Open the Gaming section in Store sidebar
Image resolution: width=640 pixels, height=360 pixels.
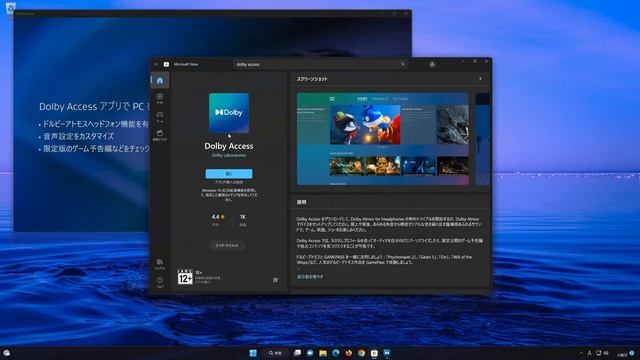tap(160, 117)
